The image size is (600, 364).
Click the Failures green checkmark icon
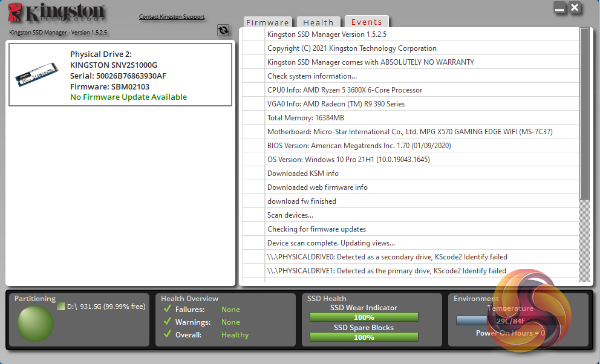point(167,309)
